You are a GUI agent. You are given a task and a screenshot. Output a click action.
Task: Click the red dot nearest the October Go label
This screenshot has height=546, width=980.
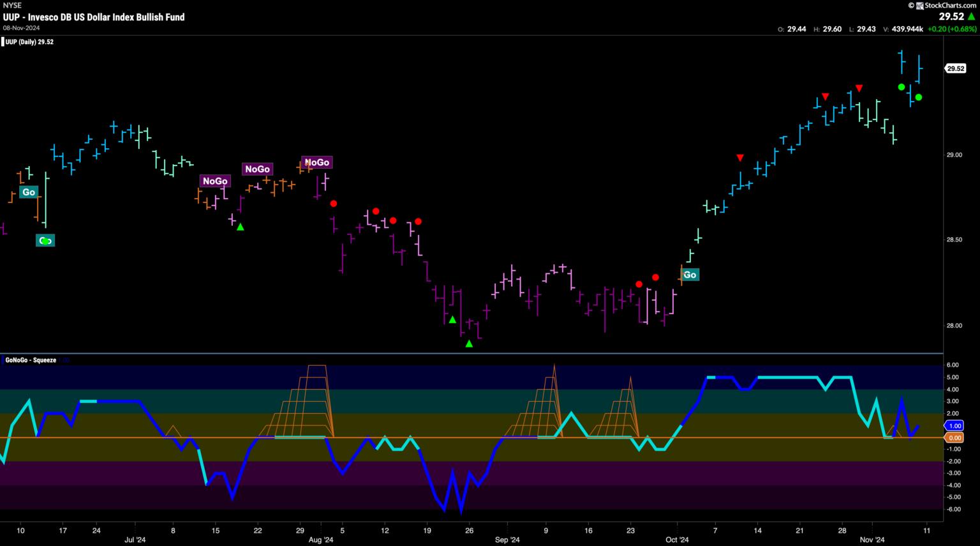point(655,277)
